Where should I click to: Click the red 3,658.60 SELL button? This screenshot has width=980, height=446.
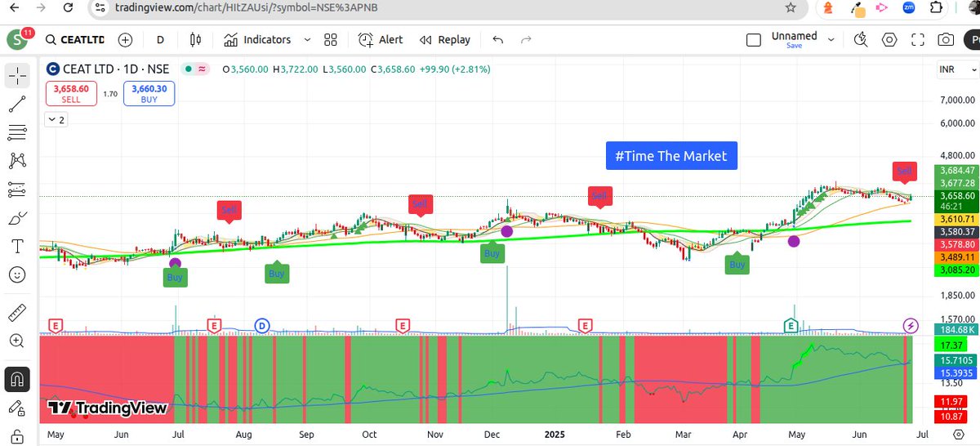[71, 94]
